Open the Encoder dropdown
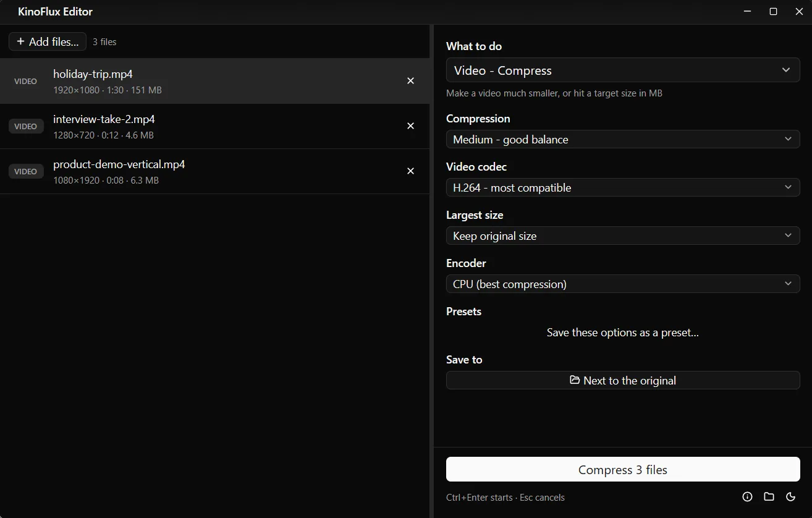The image size is (812, 518). (x=623, y=284)
